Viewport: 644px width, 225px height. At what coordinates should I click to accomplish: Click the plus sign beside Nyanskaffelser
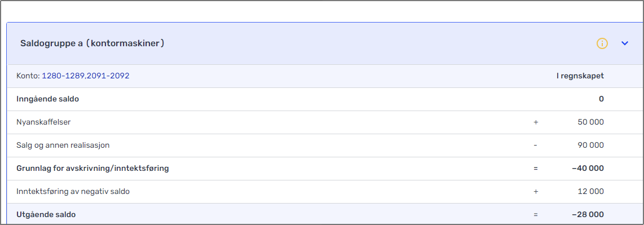click(536, 122)
